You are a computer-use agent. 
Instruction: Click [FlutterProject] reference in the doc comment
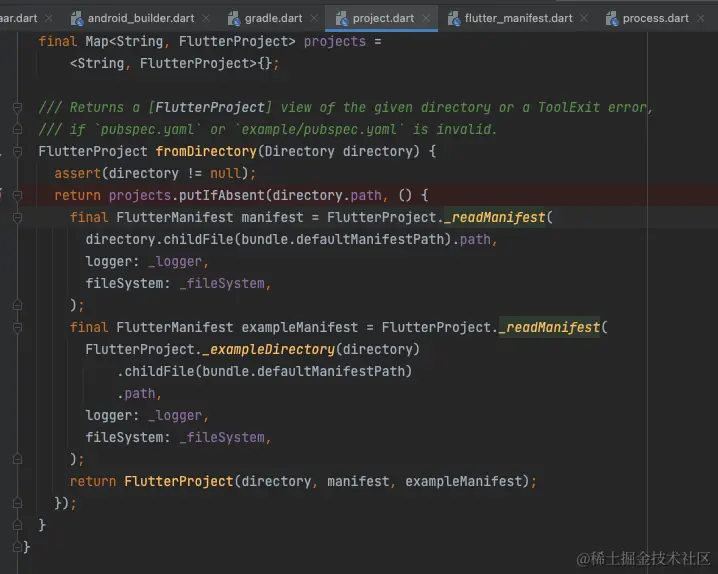[210, 108]
